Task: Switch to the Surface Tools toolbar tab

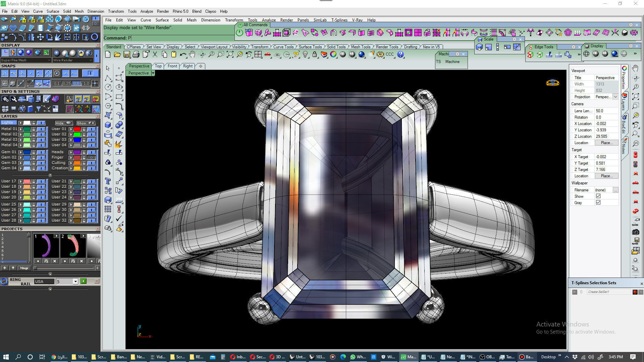Action: tap(310, 47)
